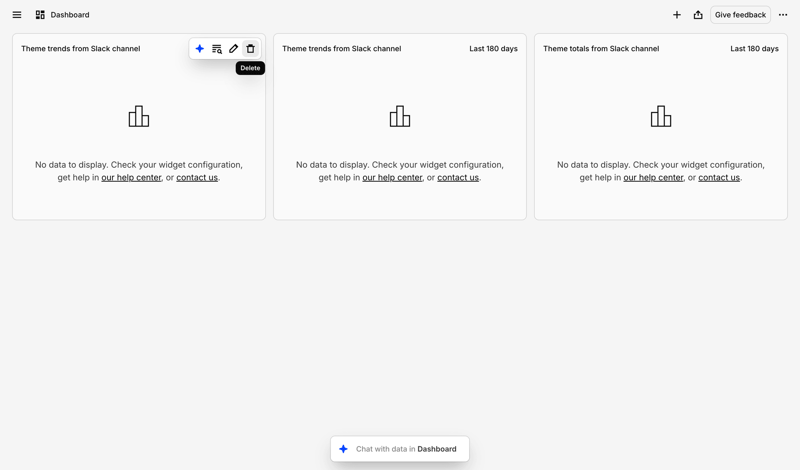Edit the widget using the pencil icon
800x470 pixels.
[x=234, y=49]
